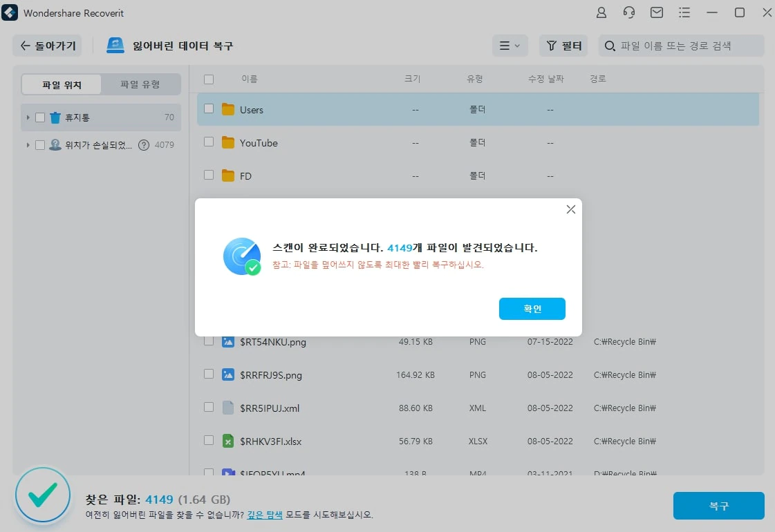Focus the file name or path search field

(x=681, y=46)
